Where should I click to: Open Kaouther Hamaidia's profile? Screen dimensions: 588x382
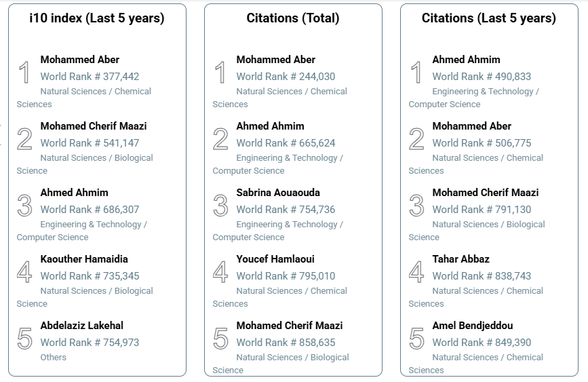[83, 259]
